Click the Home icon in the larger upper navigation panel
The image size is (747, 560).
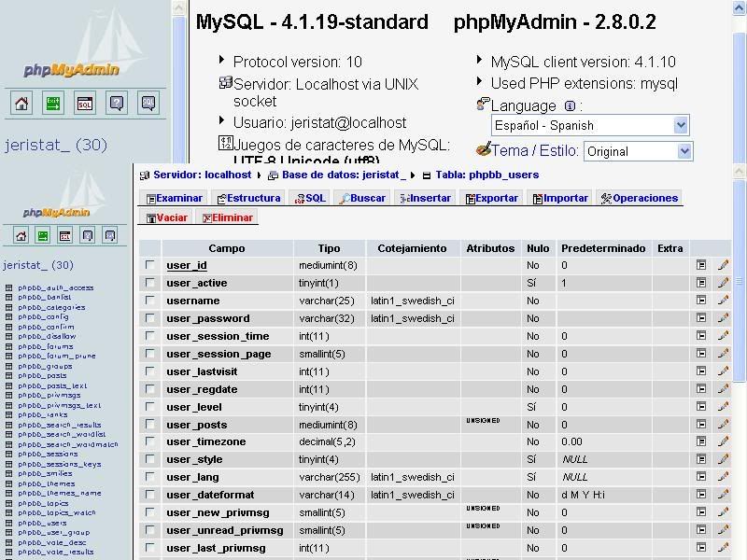click(x=21, y=104)
